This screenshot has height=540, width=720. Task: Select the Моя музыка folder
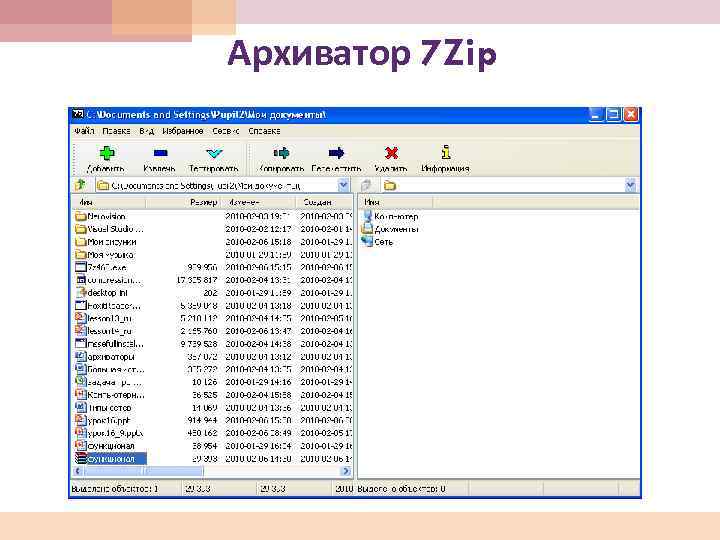[x=105, y=254]
